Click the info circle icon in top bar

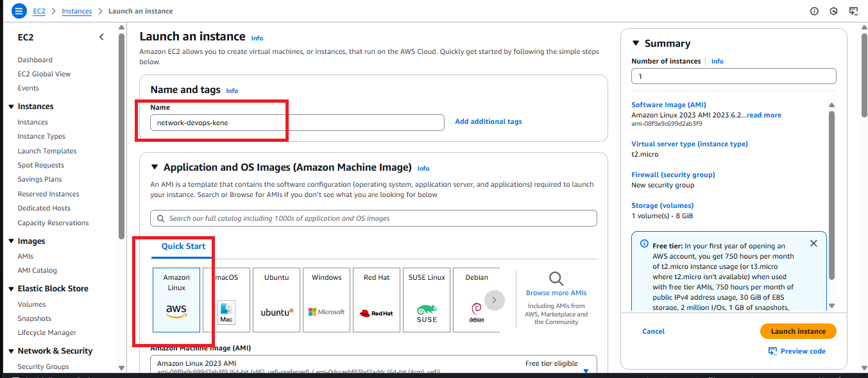815,11
